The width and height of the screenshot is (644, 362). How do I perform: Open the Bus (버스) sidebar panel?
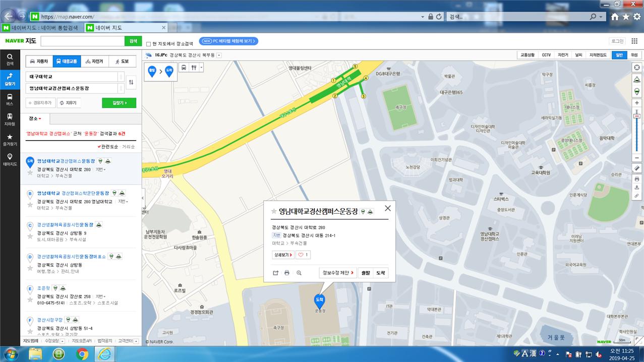(10, 99)
